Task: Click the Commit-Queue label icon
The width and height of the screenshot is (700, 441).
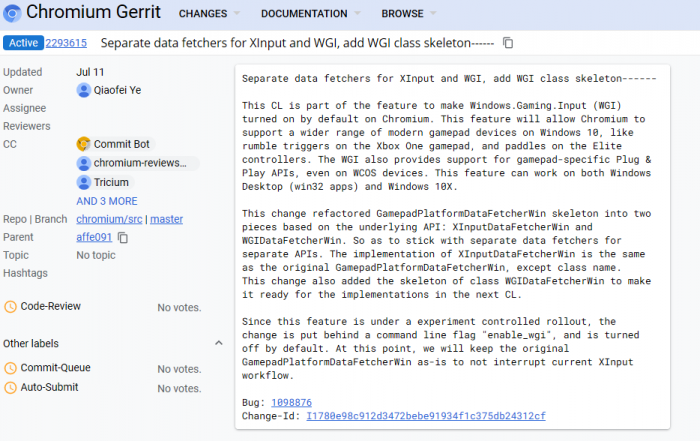Action: pos(11,368)
